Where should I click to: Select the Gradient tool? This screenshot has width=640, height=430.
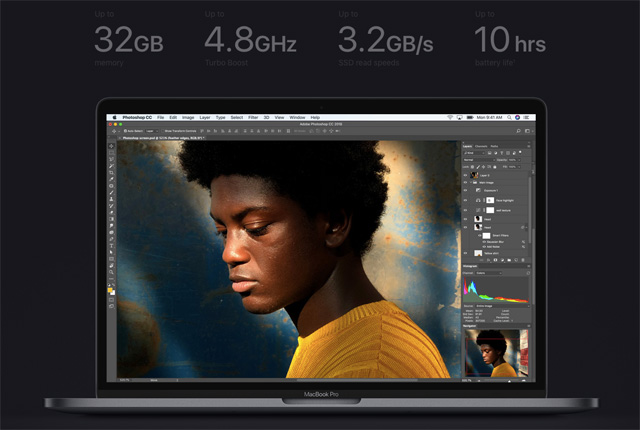[x=111, y=219]
